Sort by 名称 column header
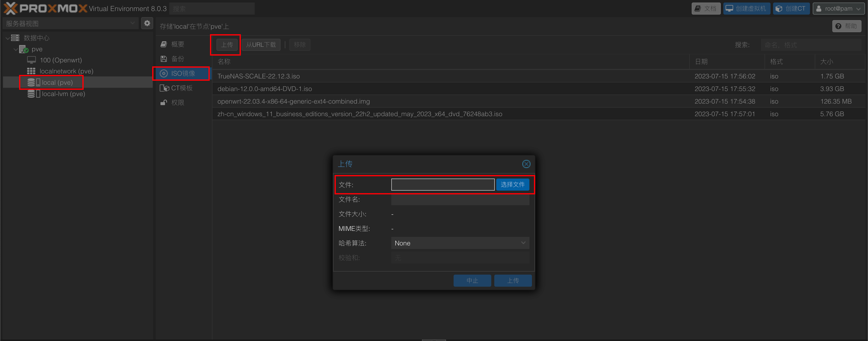This screenshot has width=868, height=341. click(451, 62)
